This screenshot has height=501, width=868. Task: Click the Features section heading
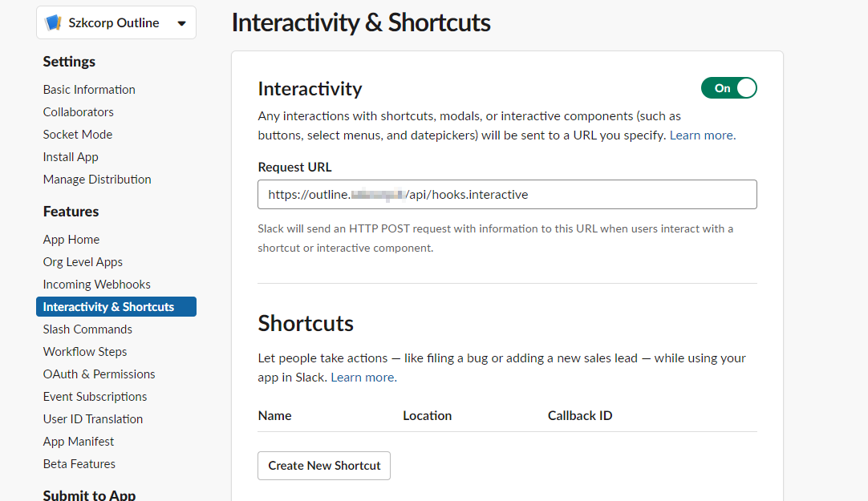click(71, 212)
